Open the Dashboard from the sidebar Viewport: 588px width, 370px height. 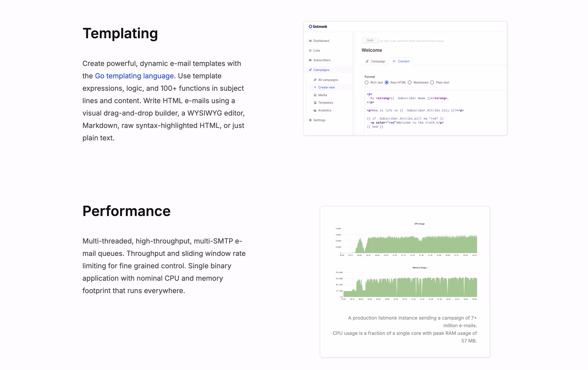(321, 41)
